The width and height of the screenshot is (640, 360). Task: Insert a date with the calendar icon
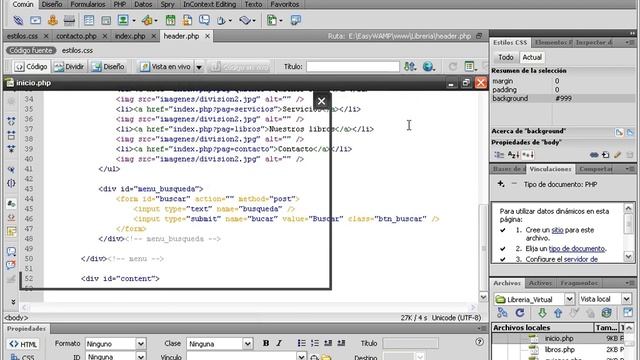click(x=170, y=20)
